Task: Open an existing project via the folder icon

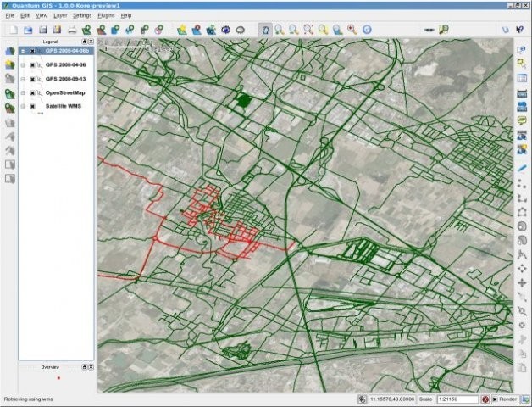Action: pos(28,30)
